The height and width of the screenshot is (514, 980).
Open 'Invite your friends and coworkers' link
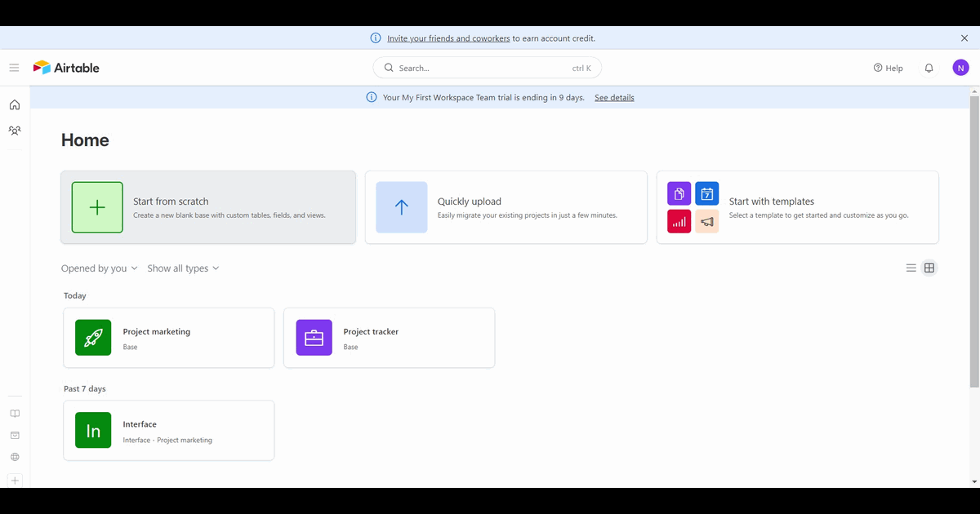coord(448,38)
